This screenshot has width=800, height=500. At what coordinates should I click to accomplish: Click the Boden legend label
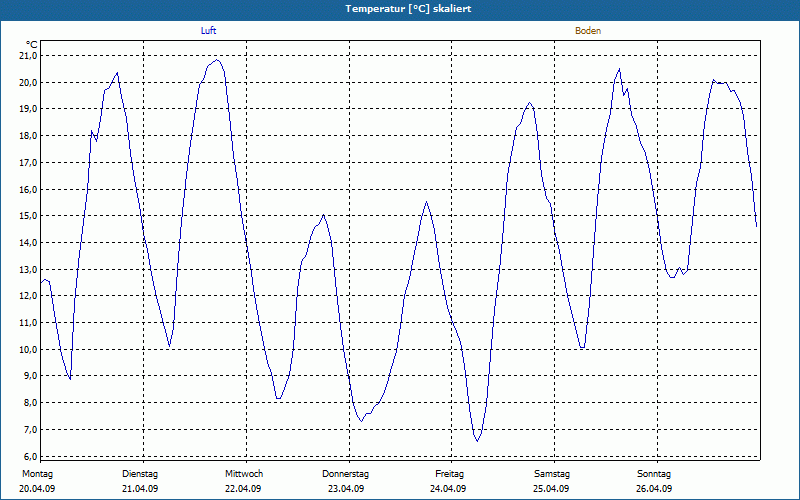tap(588, 31)
